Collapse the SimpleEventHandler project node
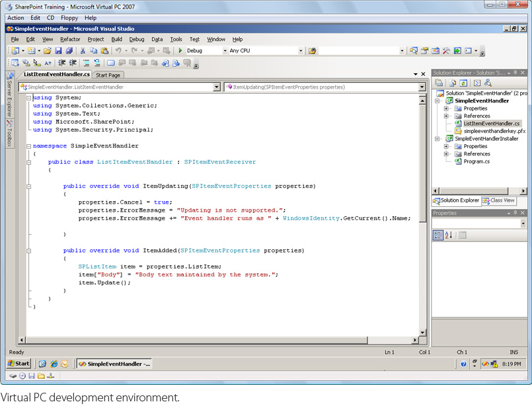 (x=437, y=101)
